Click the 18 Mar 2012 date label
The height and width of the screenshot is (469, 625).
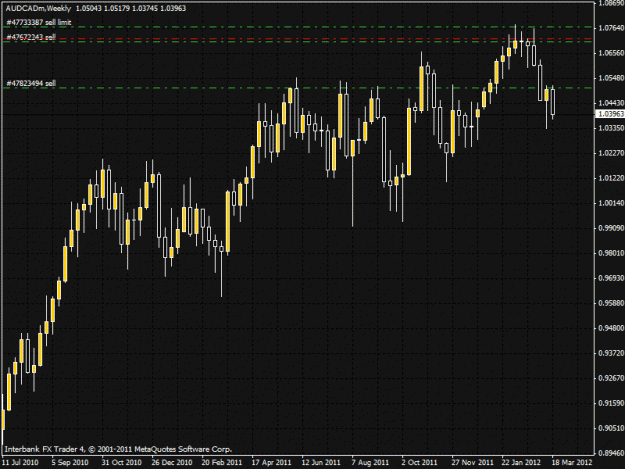(572, 462)
